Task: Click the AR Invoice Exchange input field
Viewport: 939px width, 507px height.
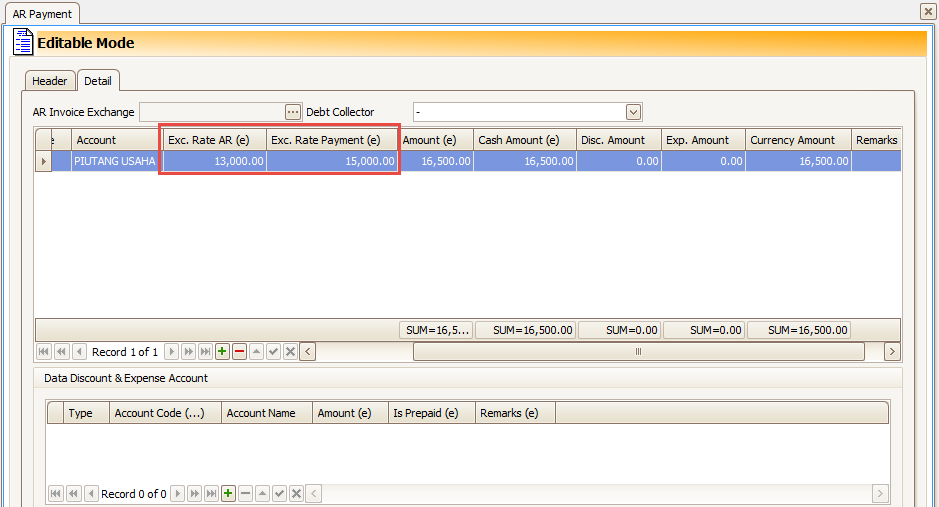Action: [x=213, y=112]
